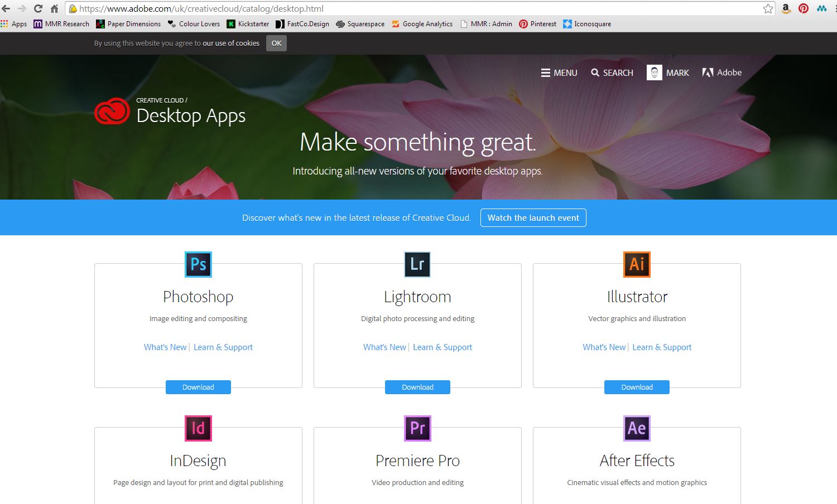
Task: Download Photoshop
Action: [198, 387]
